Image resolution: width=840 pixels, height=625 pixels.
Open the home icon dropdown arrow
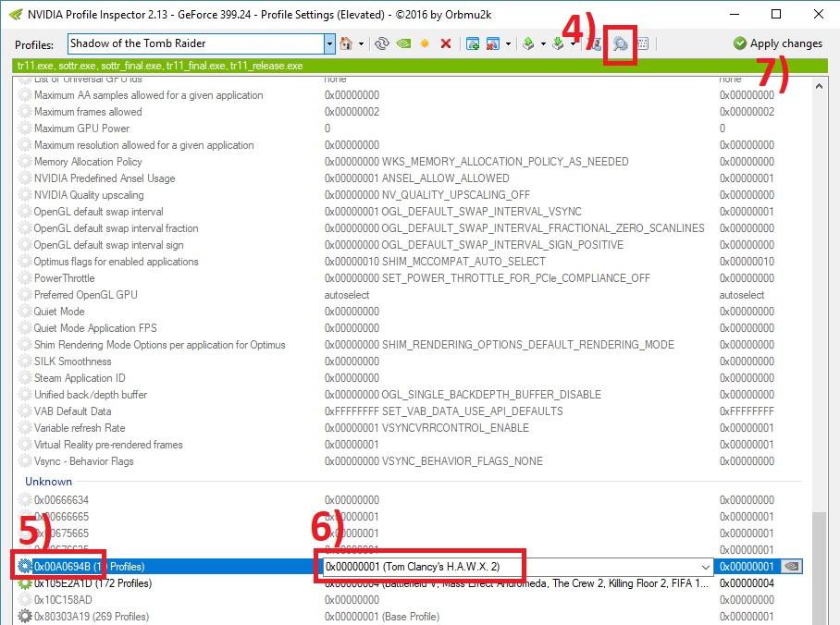(361, 43)
